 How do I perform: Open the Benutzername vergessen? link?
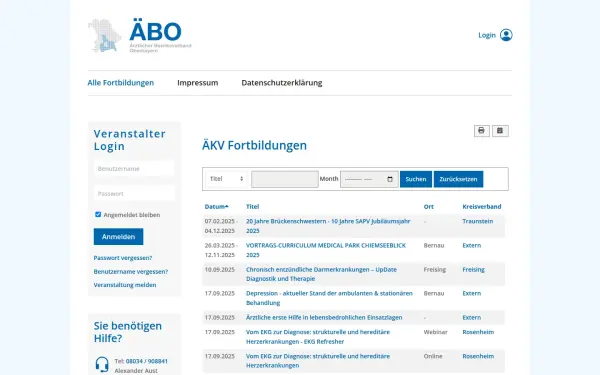tap(131, 272)
